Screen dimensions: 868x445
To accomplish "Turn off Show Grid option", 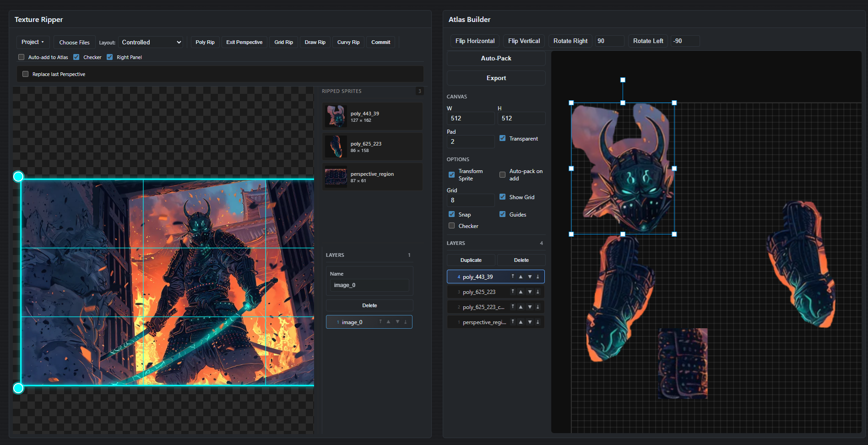I will pyautogui.click(x=502, y=197).
